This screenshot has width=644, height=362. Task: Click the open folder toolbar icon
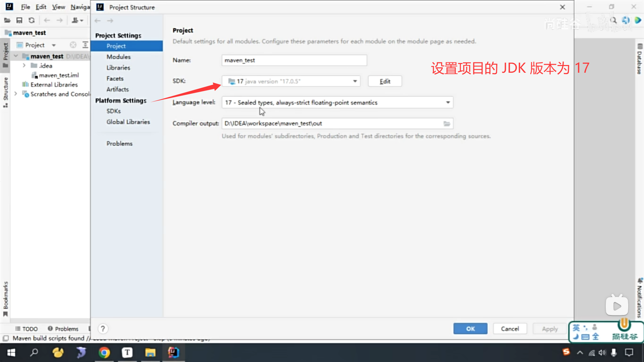point(7,20)
